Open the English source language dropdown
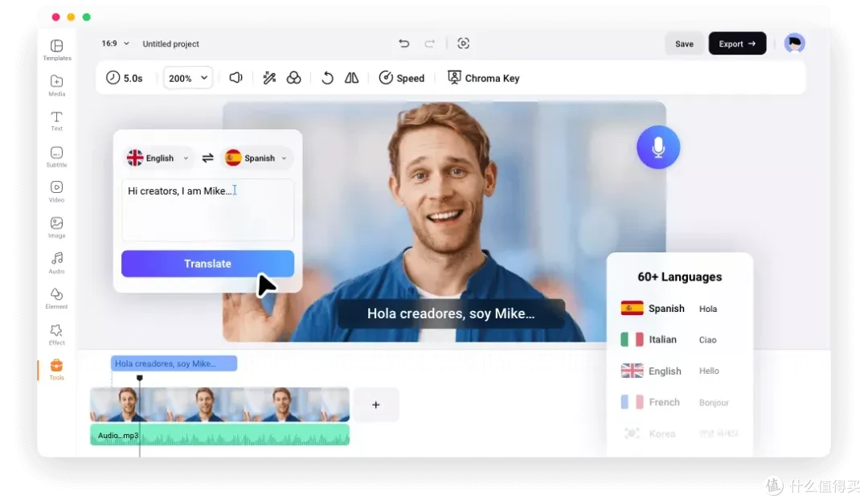This screenshot has width=868, height=504. [158, 158]
